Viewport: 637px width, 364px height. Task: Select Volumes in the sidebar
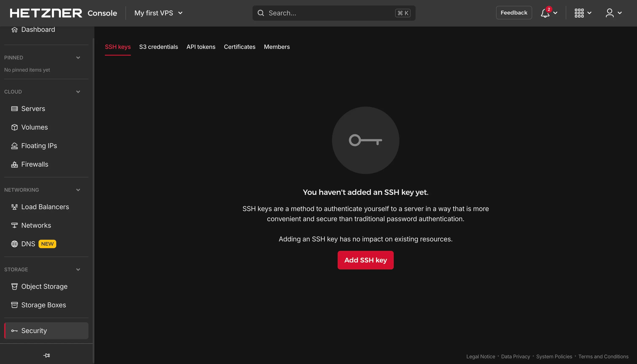34,127
